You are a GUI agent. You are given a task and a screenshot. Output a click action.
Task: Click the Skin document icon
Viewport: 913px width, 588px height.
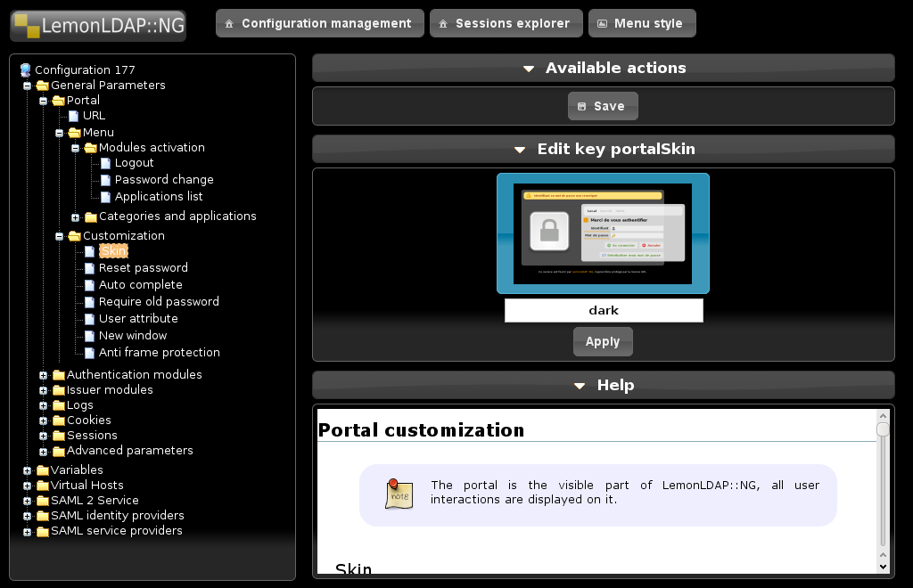(90, 251)
